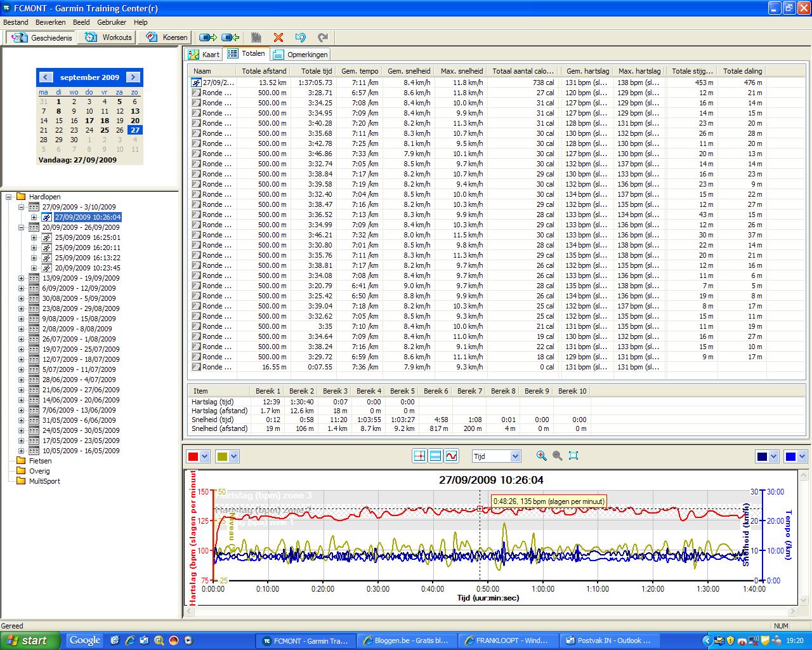Expand the 30/08/2009 - 5/09/2009 week
The width and height of the screenshot is (812, 650).
(x=21, y=298)
